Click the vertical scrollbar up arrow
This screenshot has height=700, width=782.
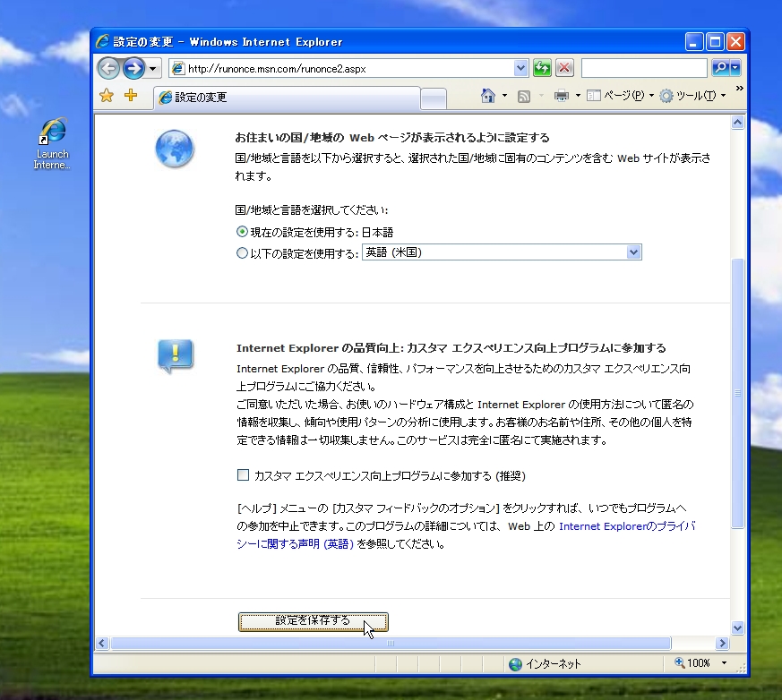pyautogui.click(x=737, y=123)
